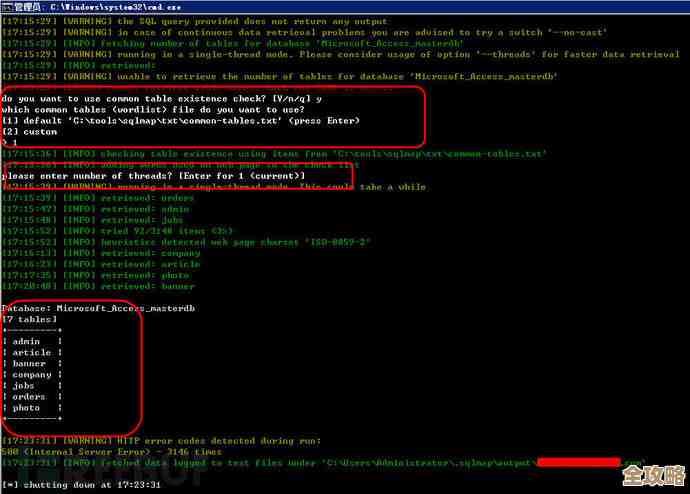Click the 'SQL query provided' warning line

[200, 21]
